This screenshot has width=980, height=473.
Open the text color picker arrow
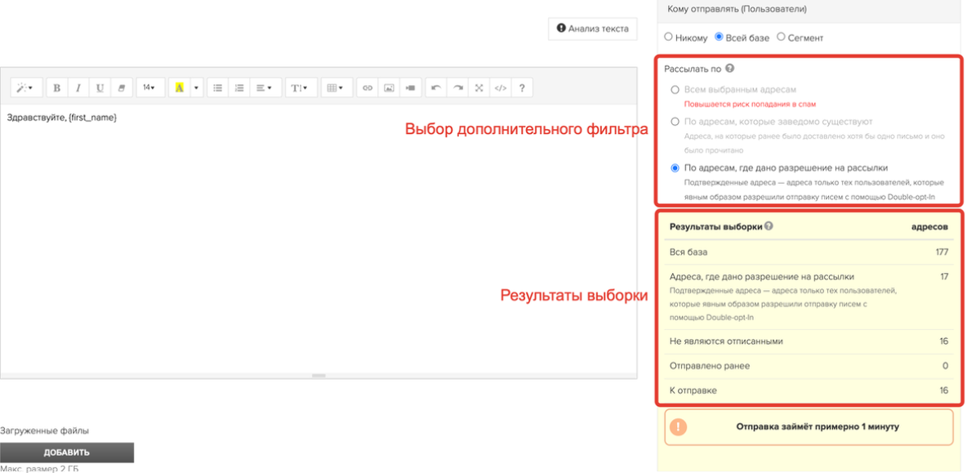(197, 88)
